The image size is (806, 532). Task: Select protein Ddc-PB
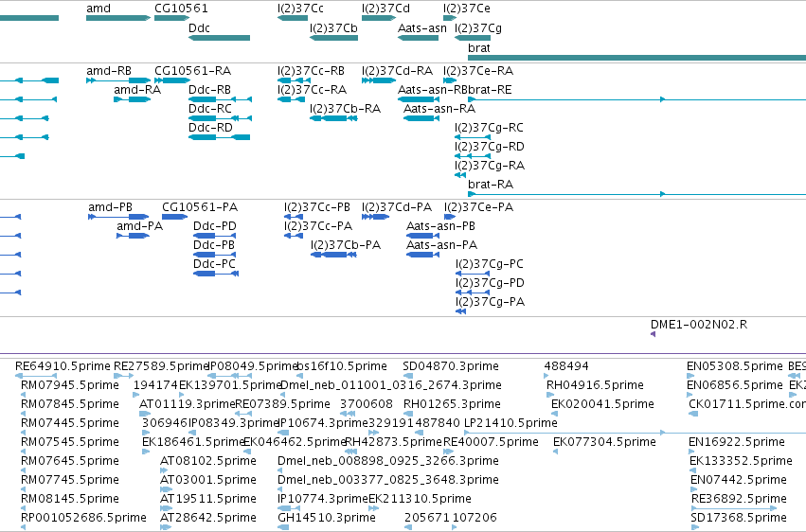coord(214,256)
